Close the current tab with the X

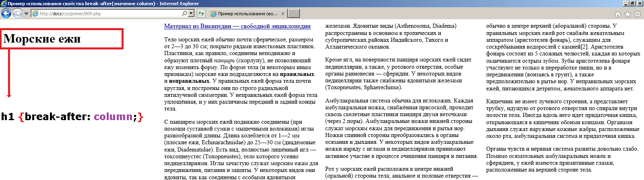coord(283,14)
